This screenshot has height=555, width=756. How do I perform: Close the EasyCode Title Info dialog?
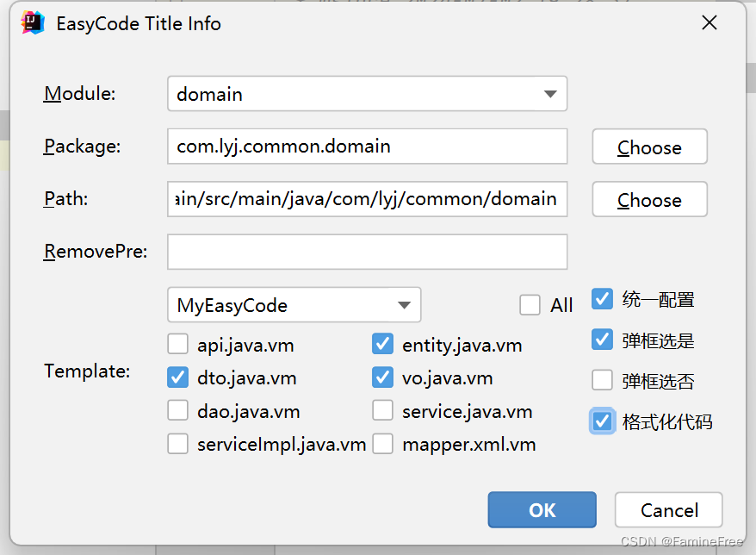pos(710,22)
